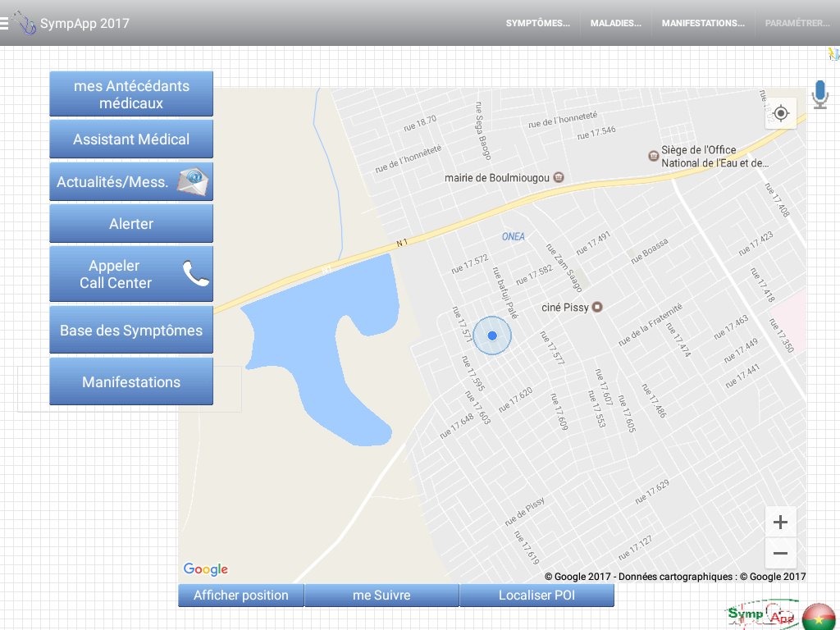Select the Siège de l'Office National marker
The image size is (840, 630).
pos(653,156)
